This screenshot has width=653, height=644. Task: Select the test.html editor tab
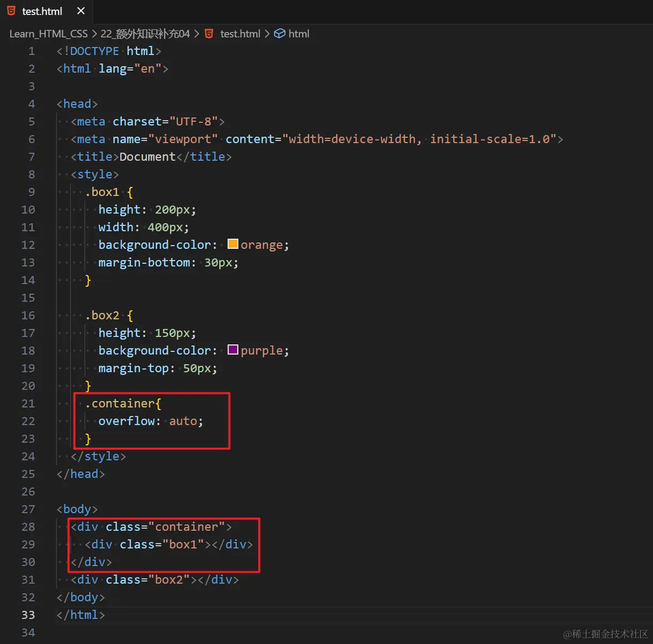tap(45, 11)
